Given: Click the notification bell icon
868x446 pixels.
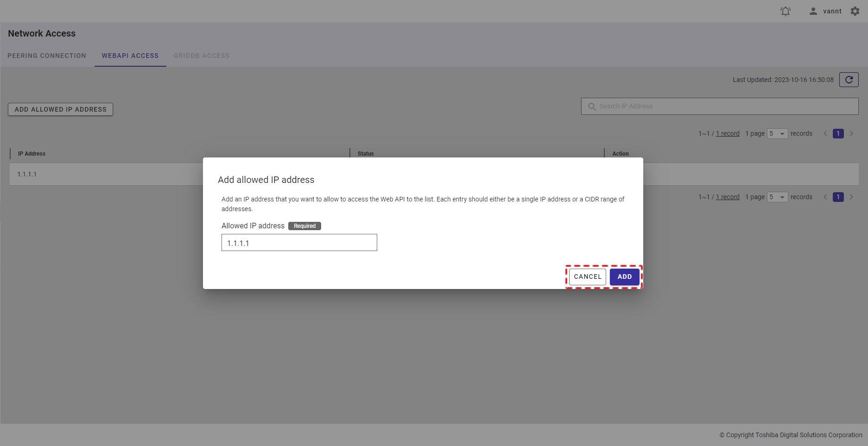Looking at the screenshot, I should (x=785, y=11).
